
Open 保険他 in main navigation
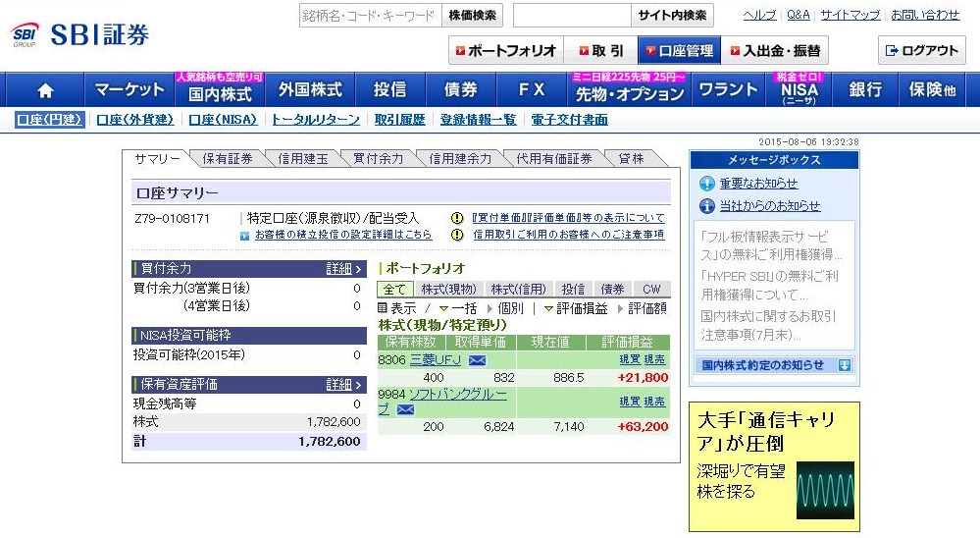pos(932,90)
